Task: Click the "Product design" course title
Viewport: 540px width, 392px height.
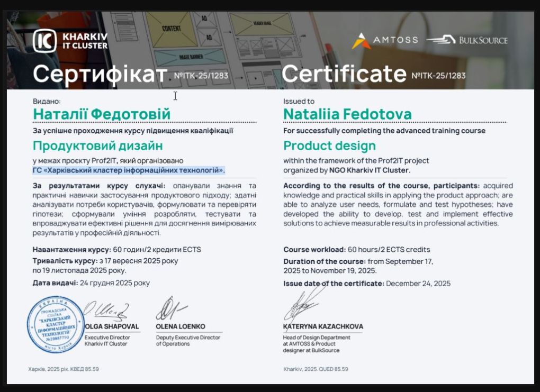Action: [329, 145]
